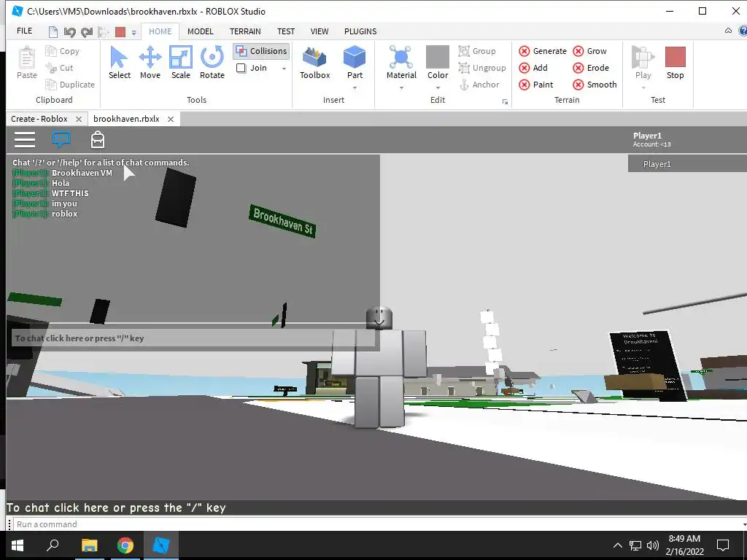The image size is (747, 560).
Task: Open the in-game backpack
Action: [x=98, y=139]
